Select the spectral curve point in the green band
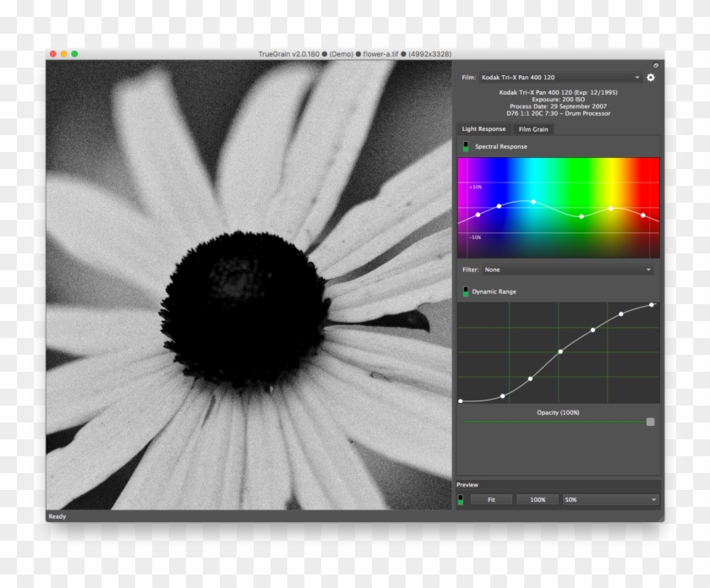710x588 pixels. [x=582, y=216]
